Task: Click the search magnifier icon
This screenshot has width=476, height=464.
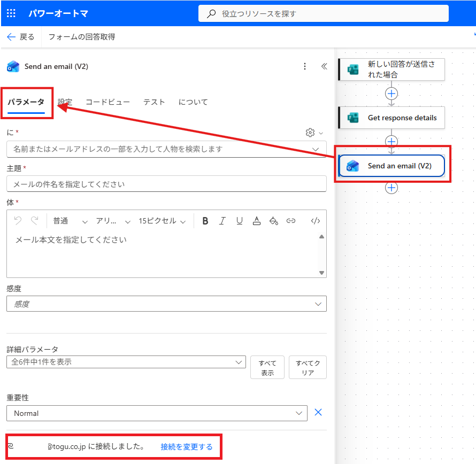Action: pyautogui.click(x=211, y=14)
